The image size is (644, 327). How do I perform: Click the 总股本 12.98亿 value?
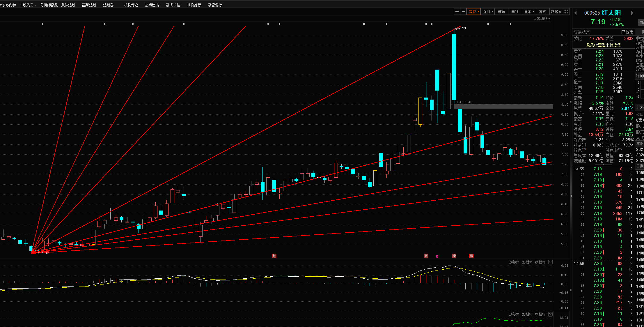click(596, 155)
